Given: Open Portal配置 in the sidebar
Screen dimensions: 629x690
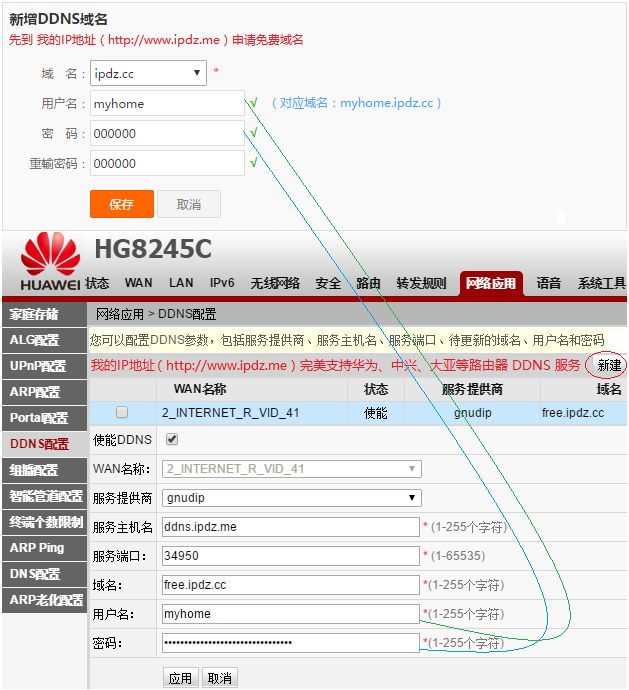Looking at the screenshot, I should (44, 418).
